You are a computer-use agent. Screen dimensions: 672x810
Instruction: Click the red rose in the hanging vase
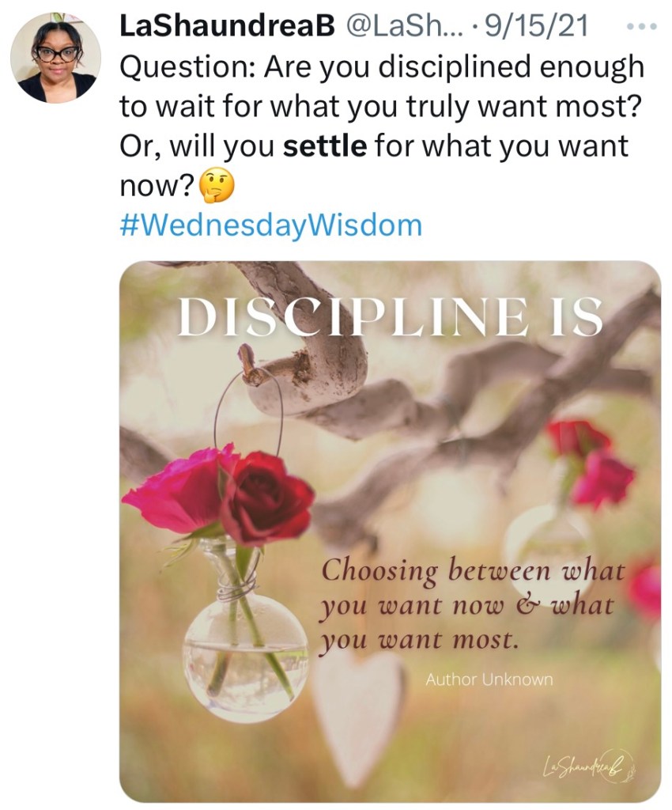tap(267, 497)
